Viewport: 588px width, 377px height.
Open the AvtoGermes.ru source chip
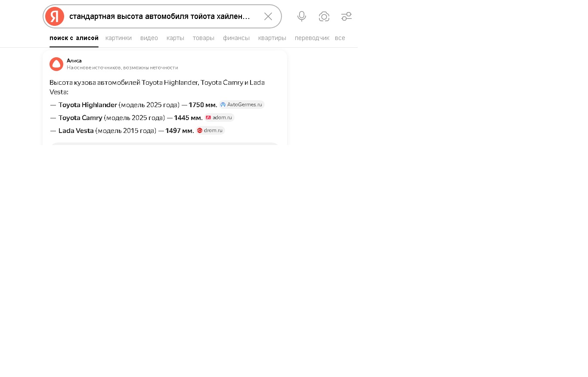[241, 105]
